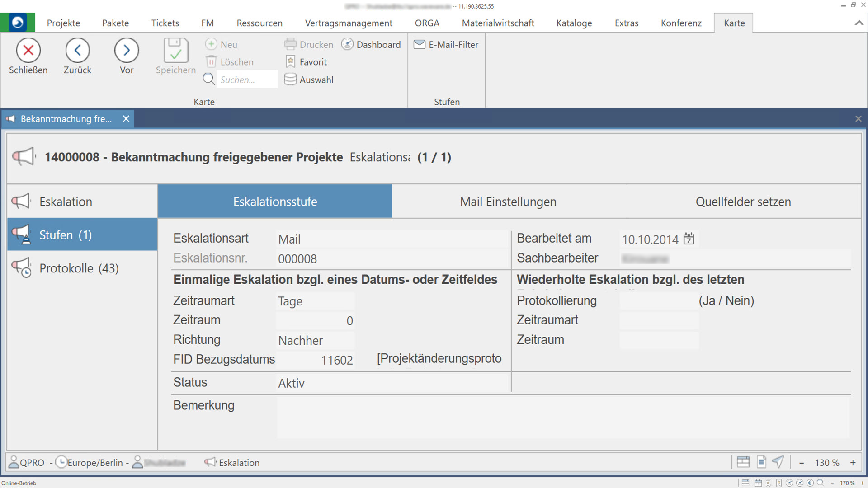The width and height of the screenshot is (868, 488).
Task: Increase zoom with plus next to 130 %
Action: coord(853,463)
